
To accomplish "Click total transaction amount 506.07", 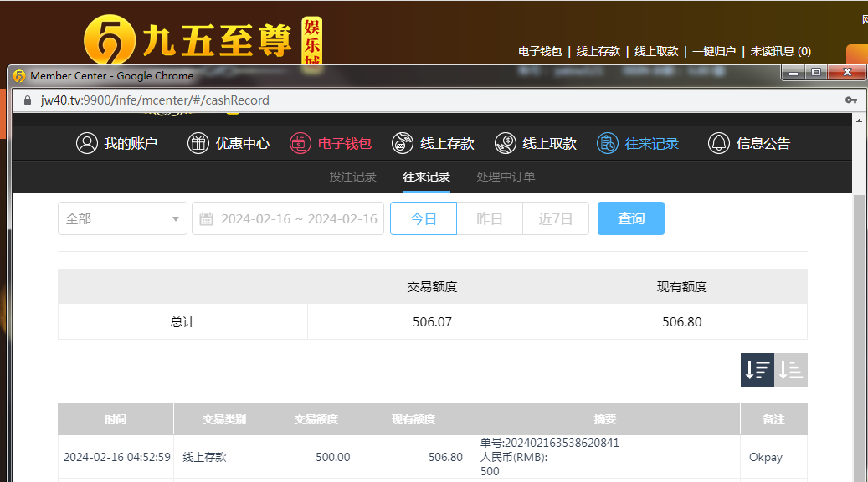I will pos(433,321).
